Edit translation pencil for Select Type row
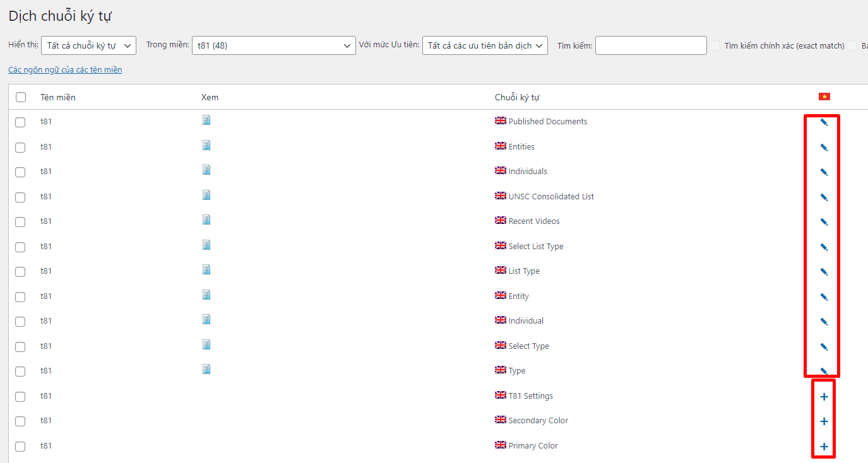 click(824, 347)
